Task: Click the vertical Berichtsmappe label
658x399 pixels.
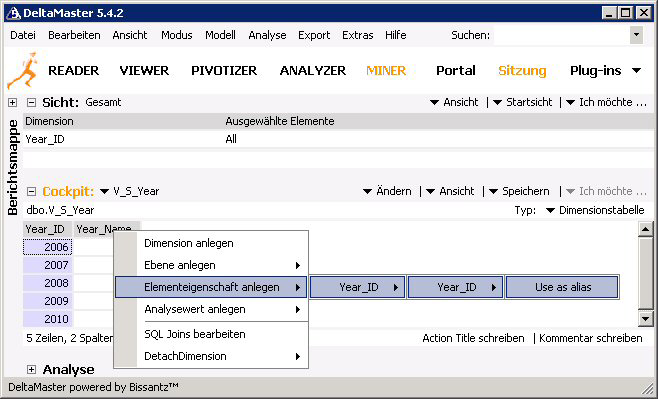Action: (x=13, y=167)
